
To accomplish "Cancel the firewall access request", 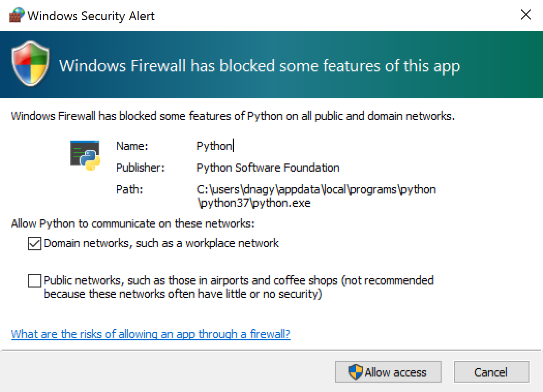I will point(491,372).
